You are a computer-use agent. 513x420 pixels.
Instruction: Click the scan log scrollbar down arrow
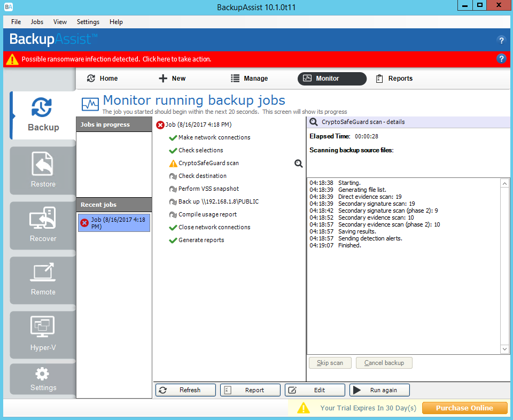click(x=504, y=349)
